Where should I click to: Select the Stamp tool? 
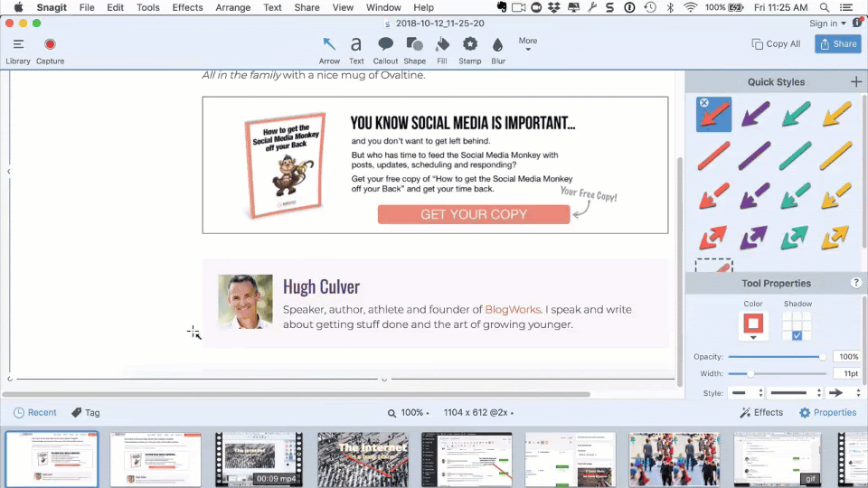pyautogui.click(x=470, y=51)
